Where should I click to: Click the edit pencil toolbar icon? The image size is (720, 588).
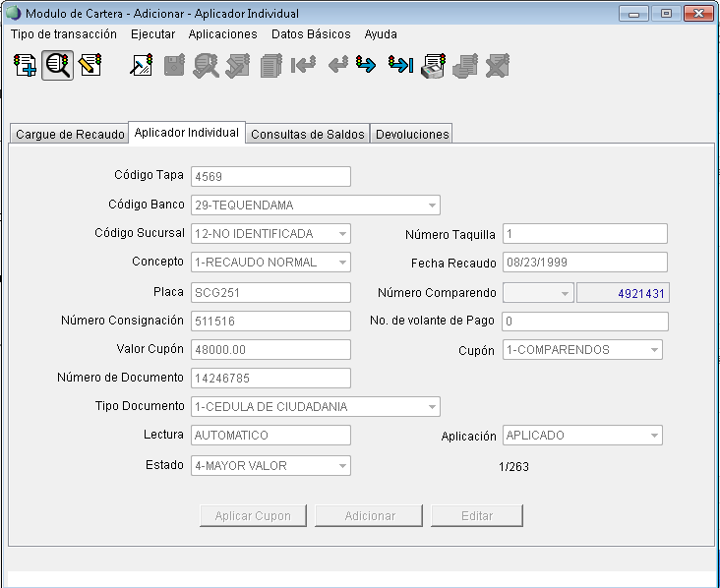click(x=90, y=66)
